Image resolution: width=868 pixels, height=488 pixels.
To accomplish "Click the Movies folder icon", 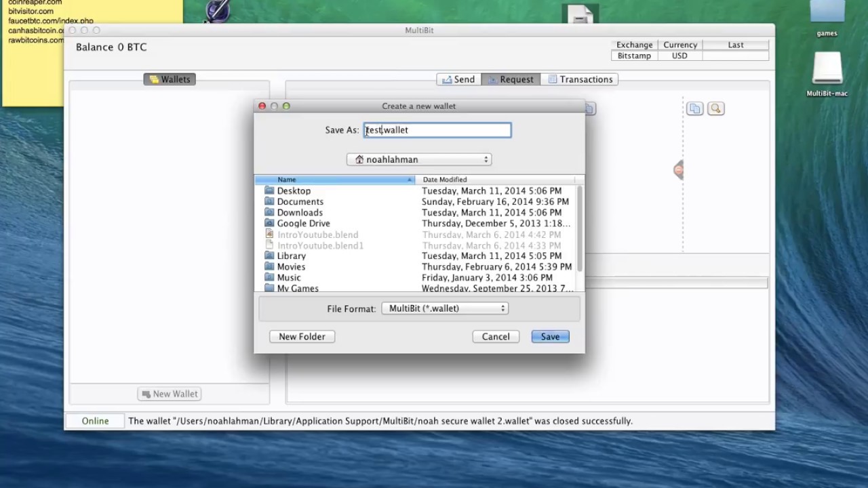I will [x=269, y=266].
